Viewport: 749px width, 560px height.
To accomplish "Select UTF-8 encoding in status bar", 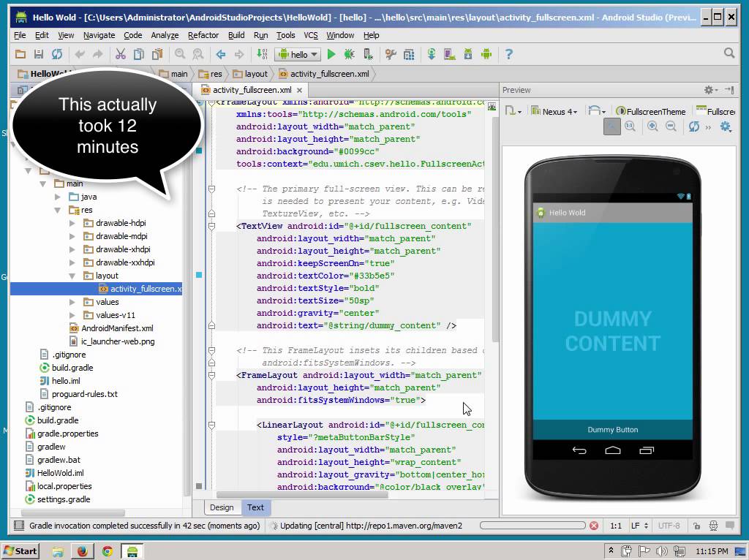I will pyautogui.click(x=669, y=526).
